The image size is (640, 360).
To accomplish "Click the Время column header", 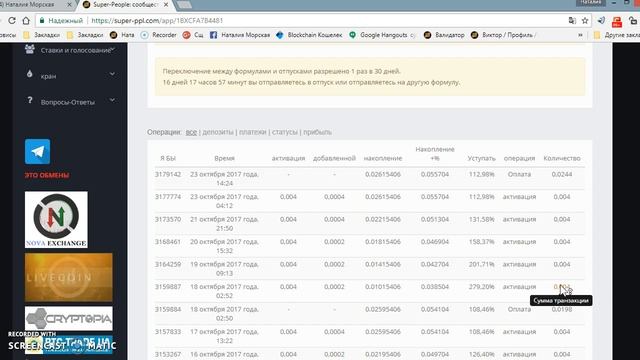I will 224,158.
